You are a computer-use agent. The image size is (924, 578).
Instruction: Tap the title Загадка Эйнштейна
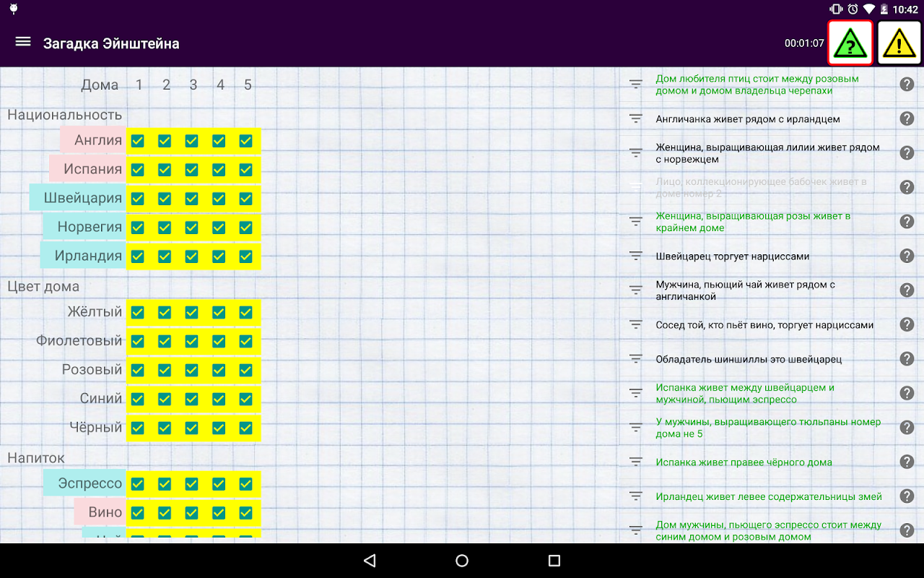111,43
